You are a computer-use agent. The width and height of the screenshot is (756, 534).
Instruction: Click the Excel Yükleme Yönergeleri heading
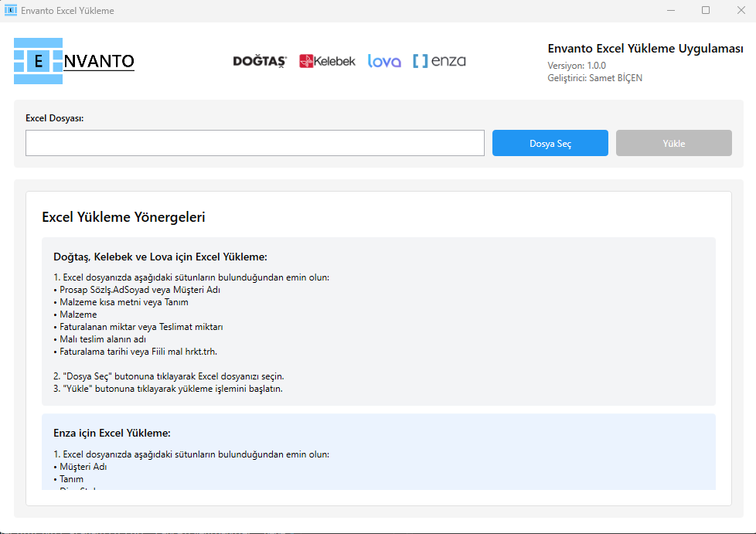pos(124,217)
